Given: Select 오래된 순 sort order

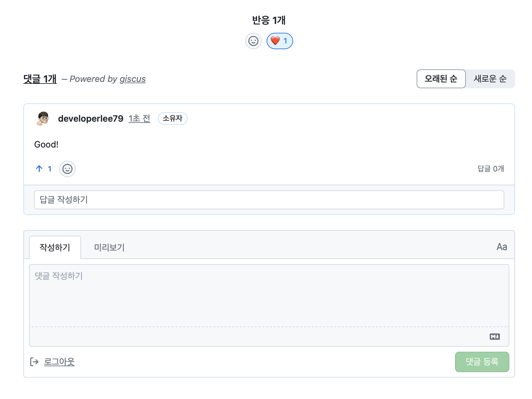Looking at the screenshot, I should (x=441, y=79).
